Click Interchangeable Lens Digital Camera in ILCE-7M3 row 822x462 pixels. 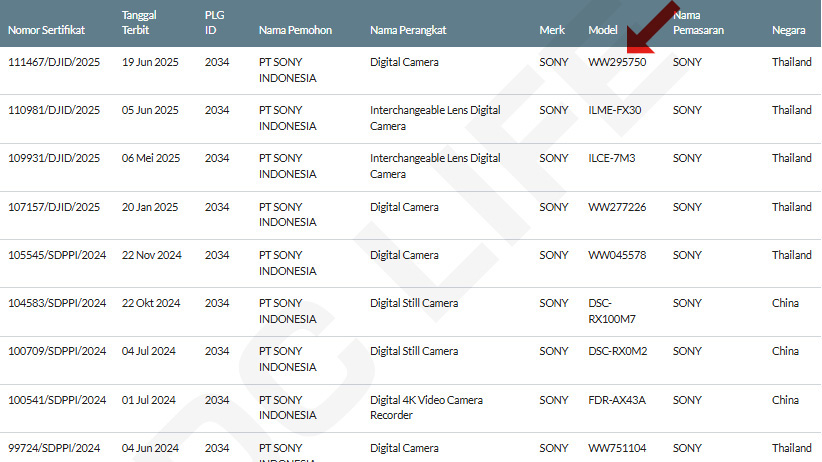point(435,166)
